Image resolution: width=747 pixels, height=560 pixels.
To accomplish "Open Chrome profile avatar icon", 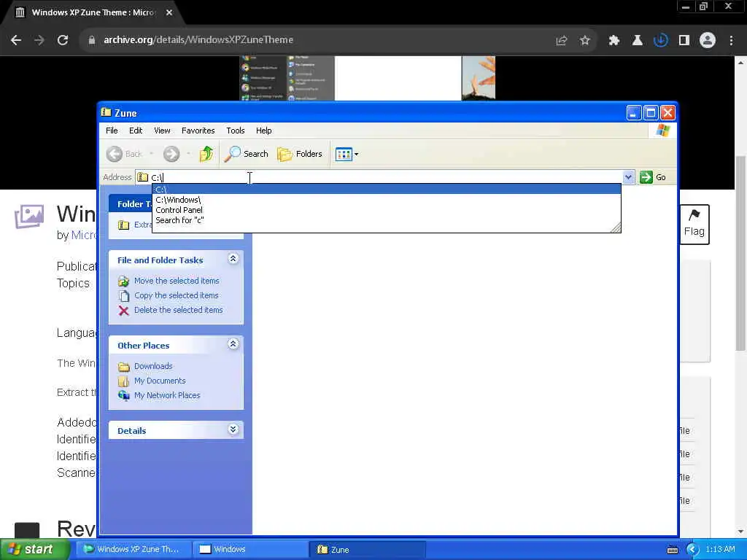I will (708, 40).
